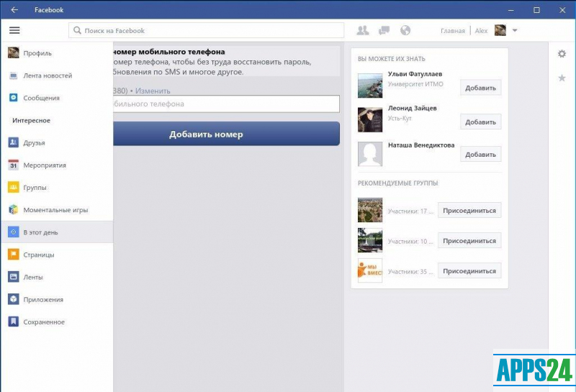Click the search magnifier icon

click(x=77, y=30)
